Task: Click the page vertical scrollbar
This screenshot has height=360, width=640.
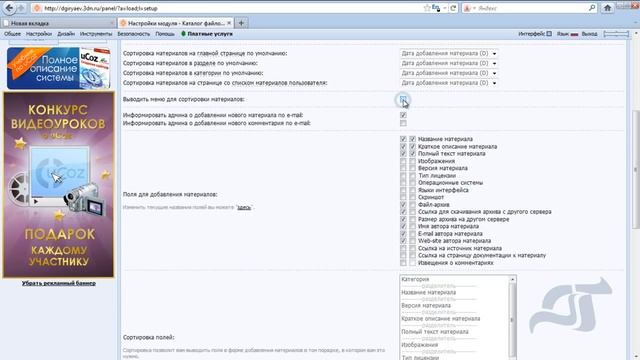Action: click(636, 169)
